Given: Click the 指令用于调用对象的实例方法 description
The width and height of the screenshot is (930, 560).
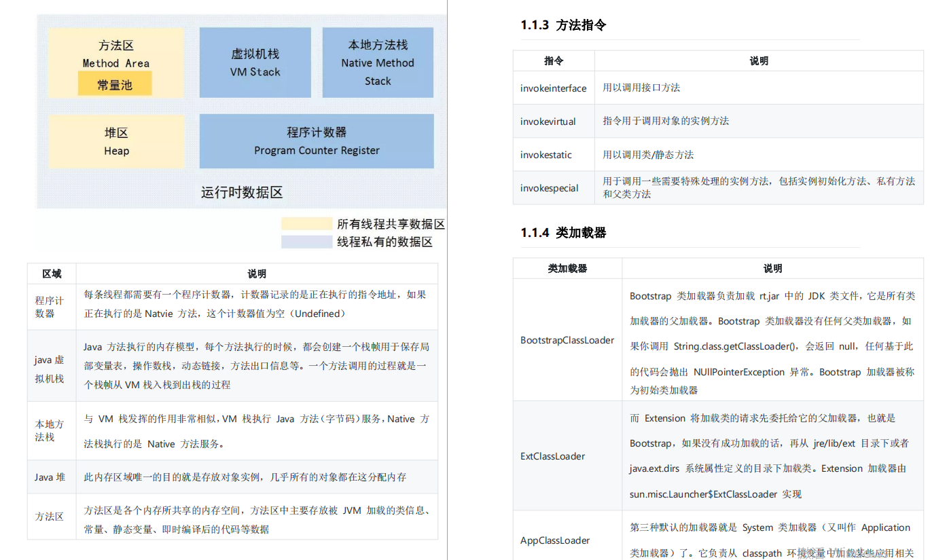Looking at the screenshot, I should pyautogui.click(x=666, y=121).
